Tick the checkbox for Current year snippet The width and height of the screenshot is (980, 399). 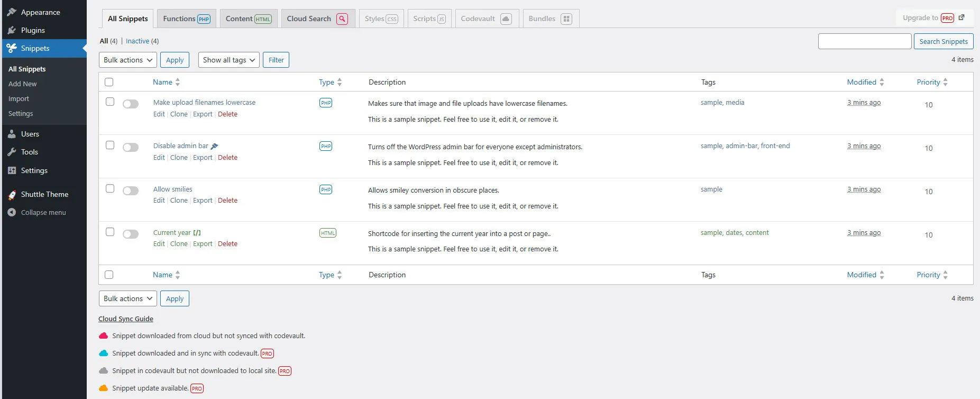point(110,232)
